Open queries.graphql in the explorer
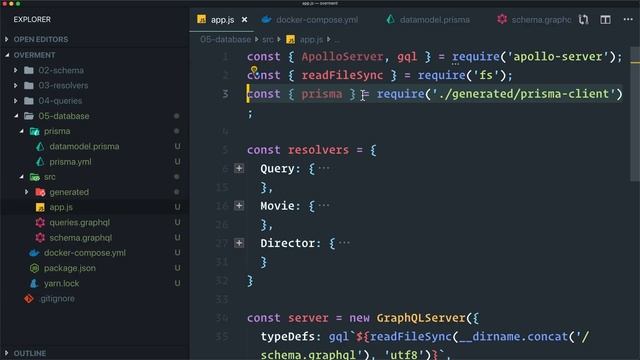Image resolution: width=640 pixels, height=360 pixels. pos(80,222)
